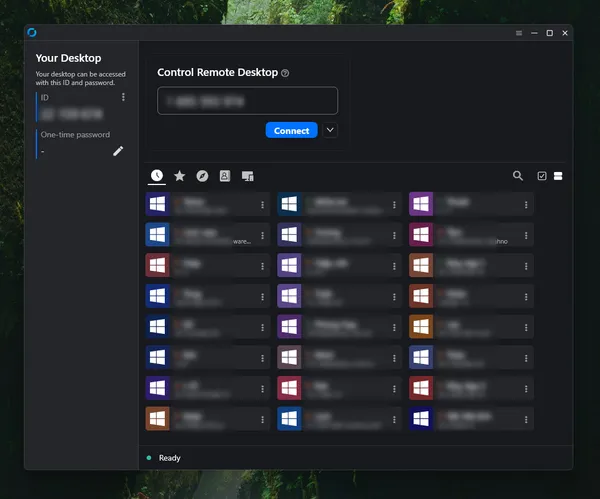Search peers with magnifier icon
Image resolution: width=600 pixels, height=499 pixels.
518,176
